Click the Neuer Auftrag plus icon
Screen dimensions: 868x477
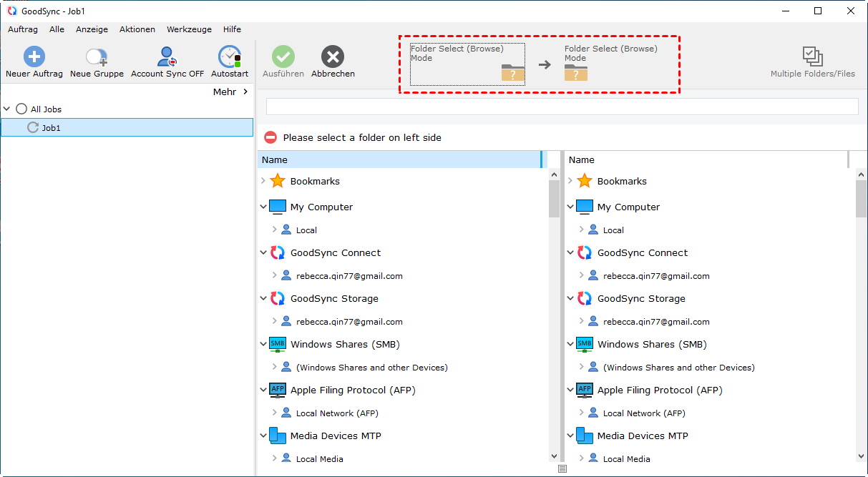click(34, 57)
